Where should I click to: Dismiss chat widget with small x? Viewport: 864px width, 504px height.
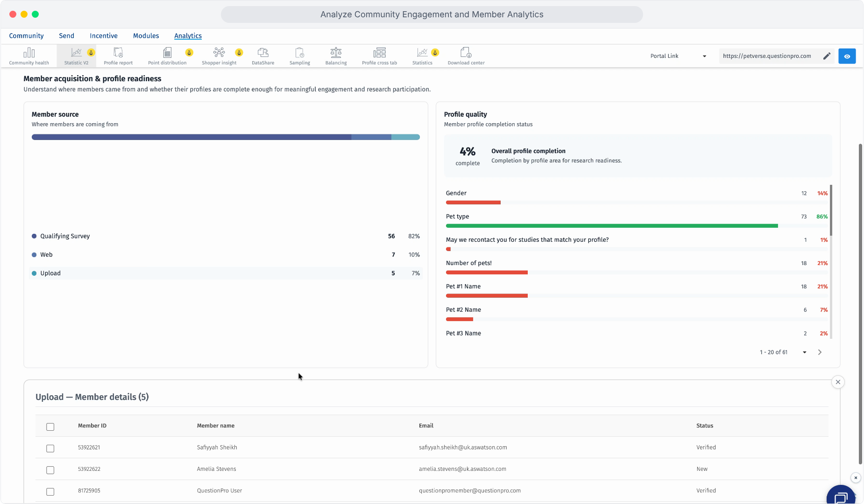[856, 478]
